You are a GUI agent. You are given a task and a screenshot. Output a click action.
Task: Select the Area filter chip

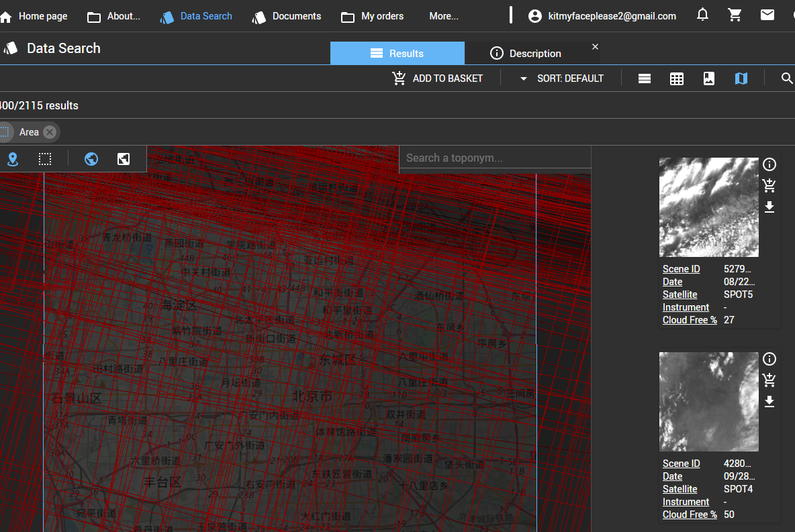click(x=29, y=132)
